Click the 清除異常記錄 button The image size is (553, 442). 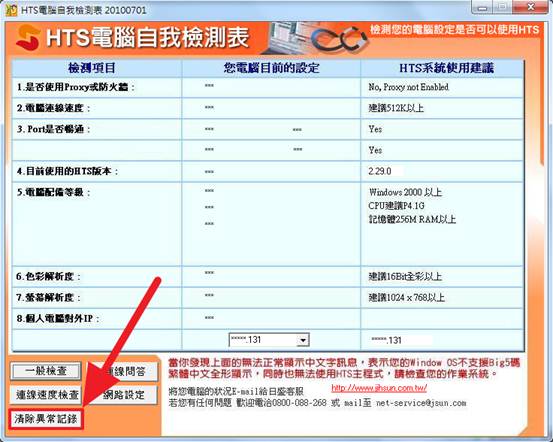[x=46, y=419]
